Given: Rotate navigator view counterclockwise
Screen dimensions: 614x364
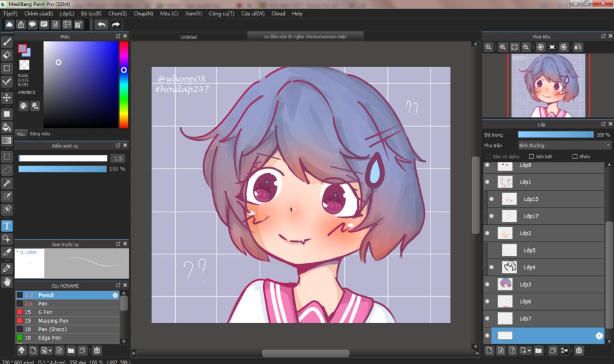Looking at the screenshot, I should [x=540, y=47].
